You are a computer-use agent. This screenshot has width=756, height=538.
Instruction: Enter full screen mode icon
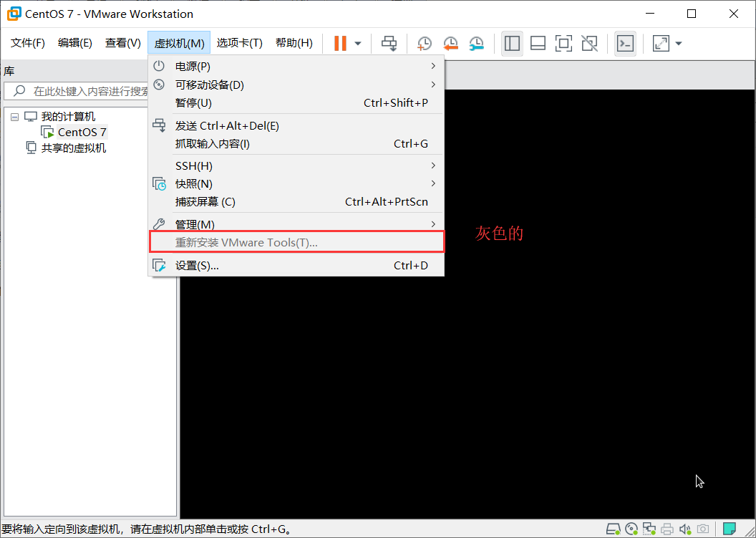click(563, 44)
